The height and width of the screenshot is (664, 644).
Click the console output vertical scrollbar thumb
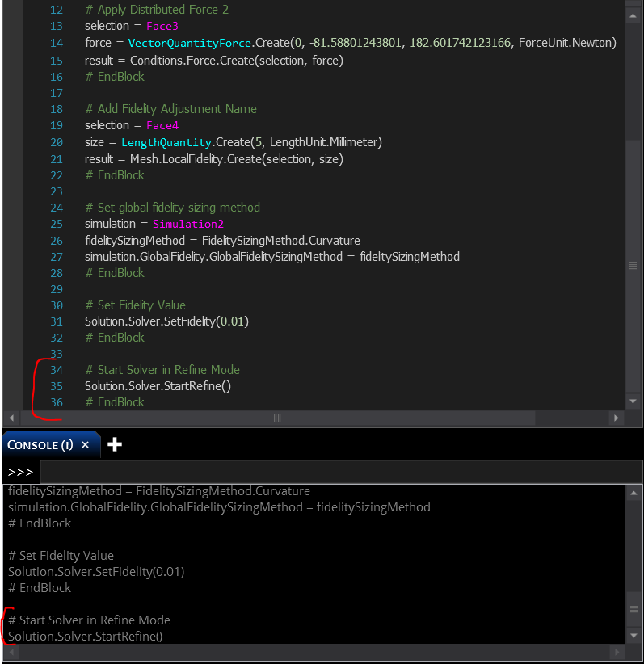(633, 609)
